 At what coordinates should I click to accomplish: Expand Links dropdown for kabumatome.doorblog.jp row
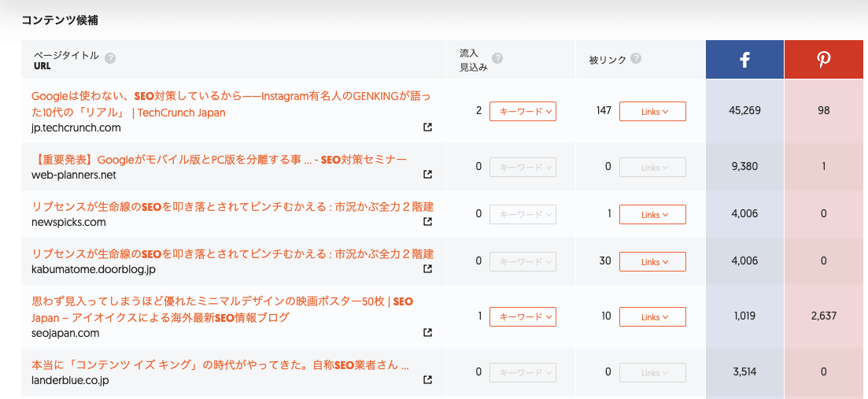coord(652,262)
